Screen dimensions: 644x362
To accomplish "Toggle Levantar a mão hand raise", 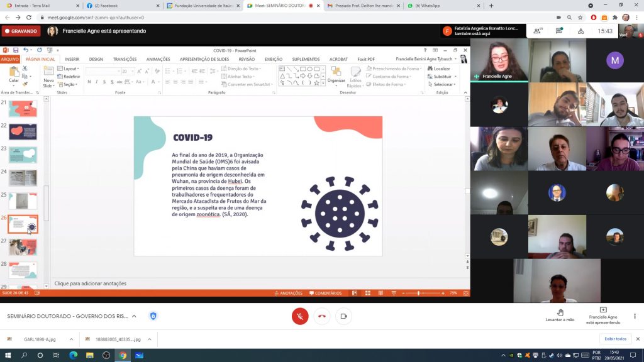I will click(x=560, y=315).
